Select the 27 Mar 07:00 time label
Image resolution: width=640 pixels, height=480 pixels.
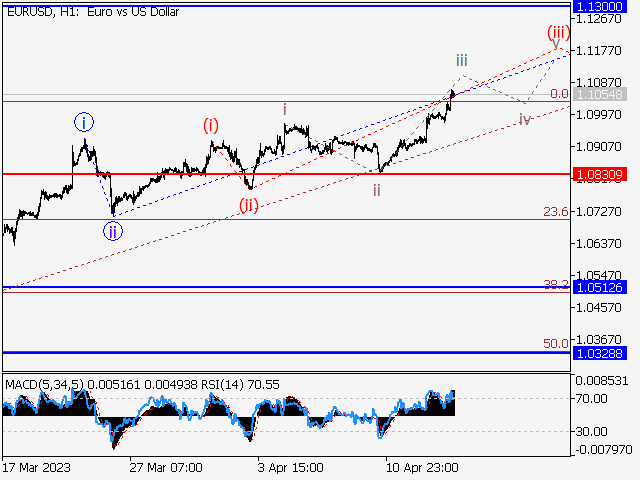(166, 467)
